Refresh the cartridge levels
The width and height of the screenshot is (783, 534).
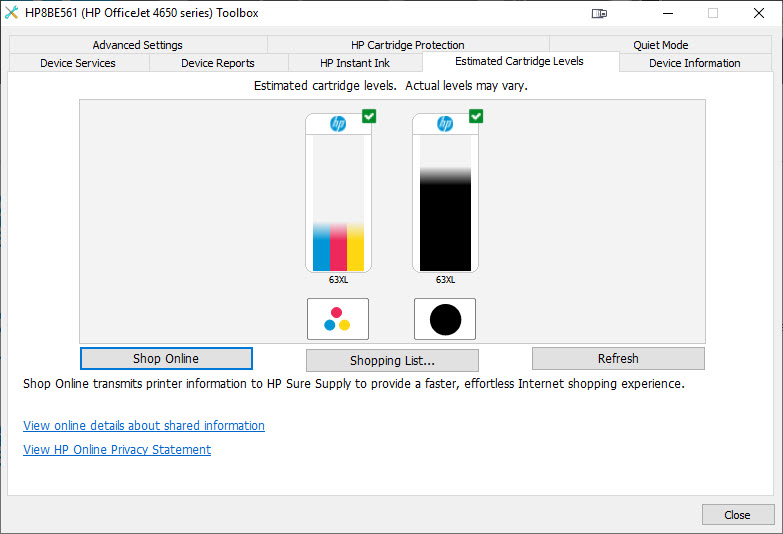click(x=618, y=359)
